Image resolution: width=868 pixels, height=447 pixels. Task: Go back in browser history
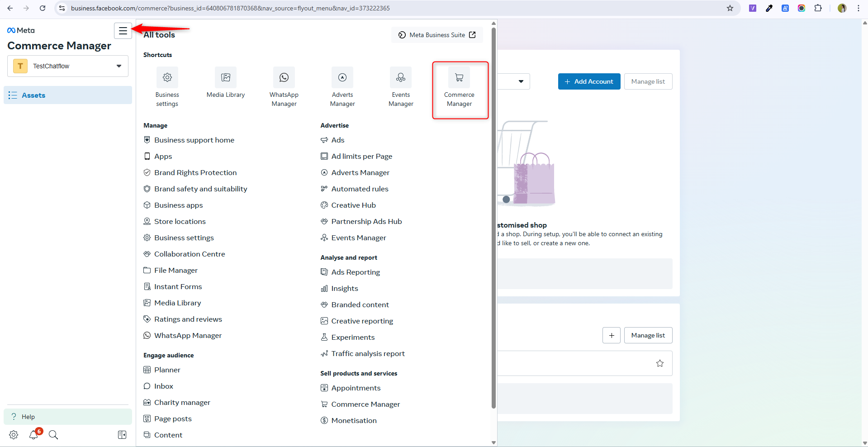(10, 8)
